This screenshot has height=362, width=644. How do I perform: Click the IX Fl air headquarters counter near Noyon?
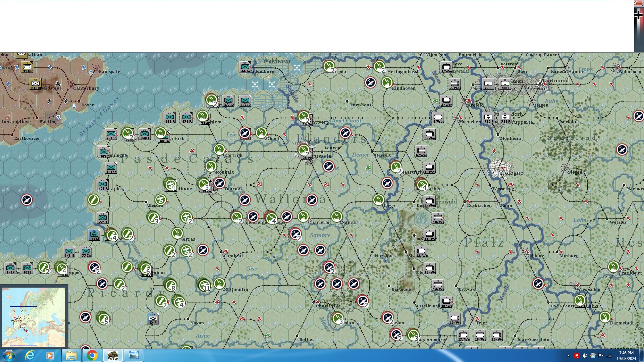153,318
